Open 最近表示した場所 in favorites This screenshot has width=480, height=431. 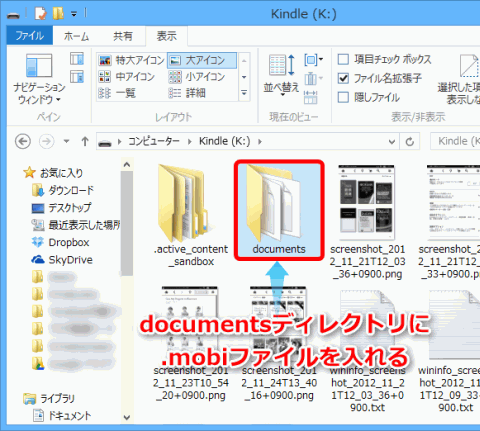tap(76, 225)
